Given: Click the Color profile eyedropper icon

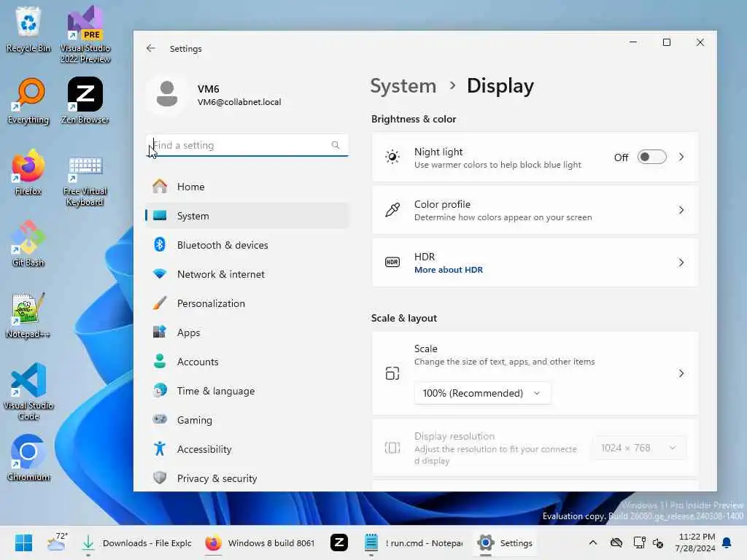Looking at the screenshot, I should 392,209.
